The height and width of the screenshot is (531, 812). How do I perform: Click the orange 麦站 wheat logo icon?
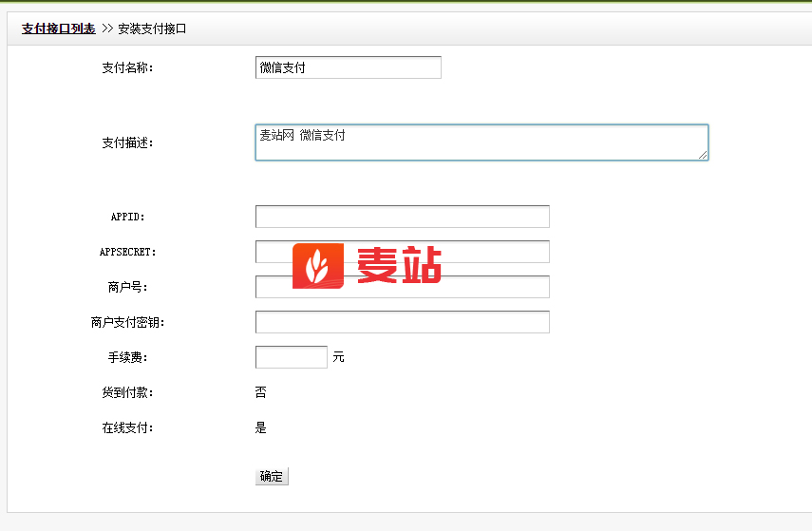[x=317, y=266]
